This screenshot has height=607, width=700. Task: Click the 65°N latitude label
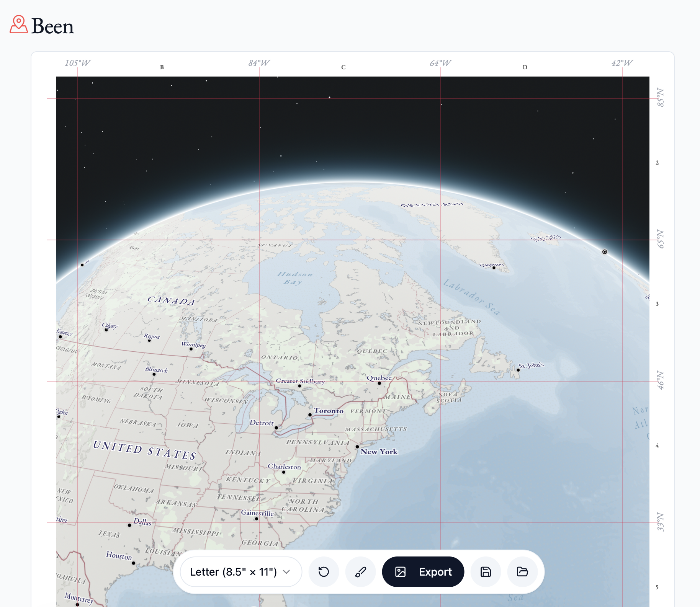(x=661, y=239)
